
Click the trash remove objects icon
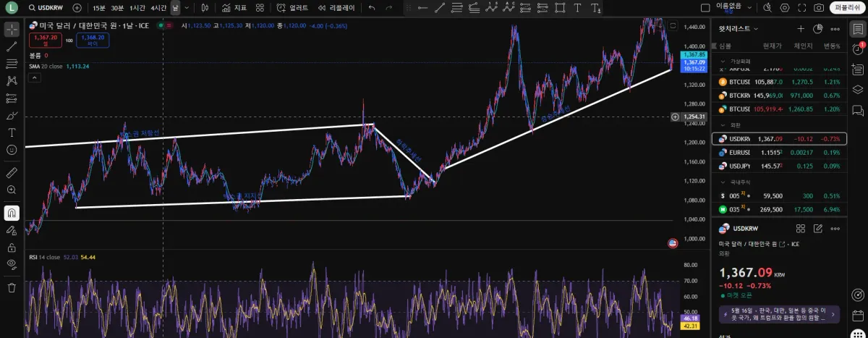12,287
